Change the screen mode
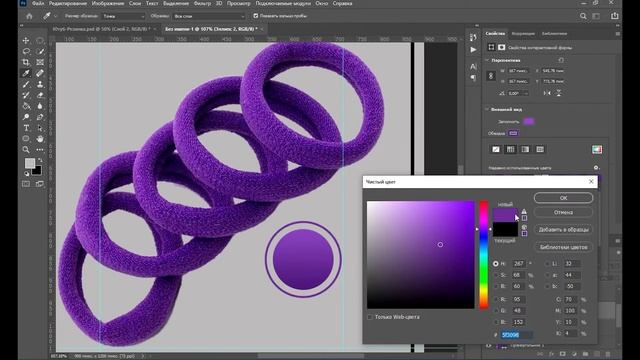 pos(40,184)
